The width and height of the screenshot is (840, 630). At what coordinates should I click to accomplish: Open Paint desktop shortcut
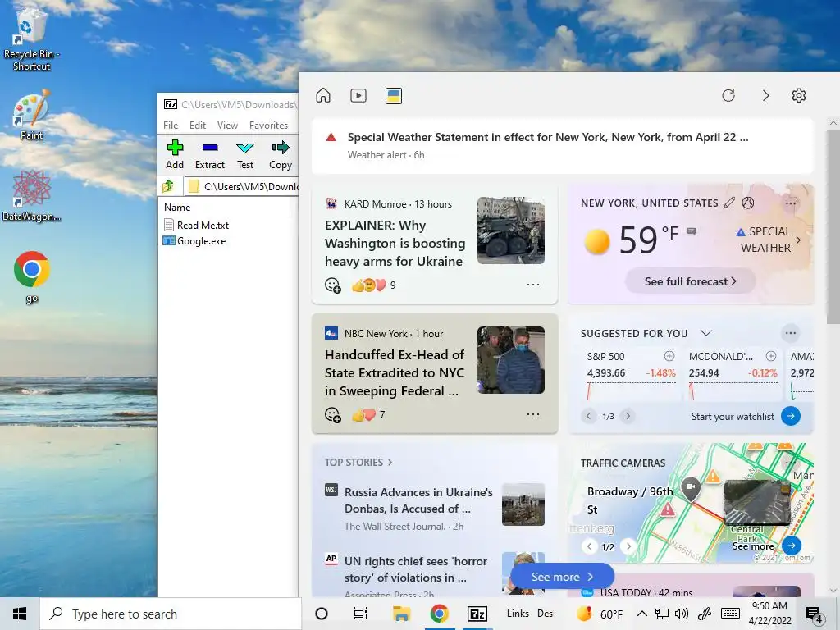pyautogui.click(x=32, y=115)
